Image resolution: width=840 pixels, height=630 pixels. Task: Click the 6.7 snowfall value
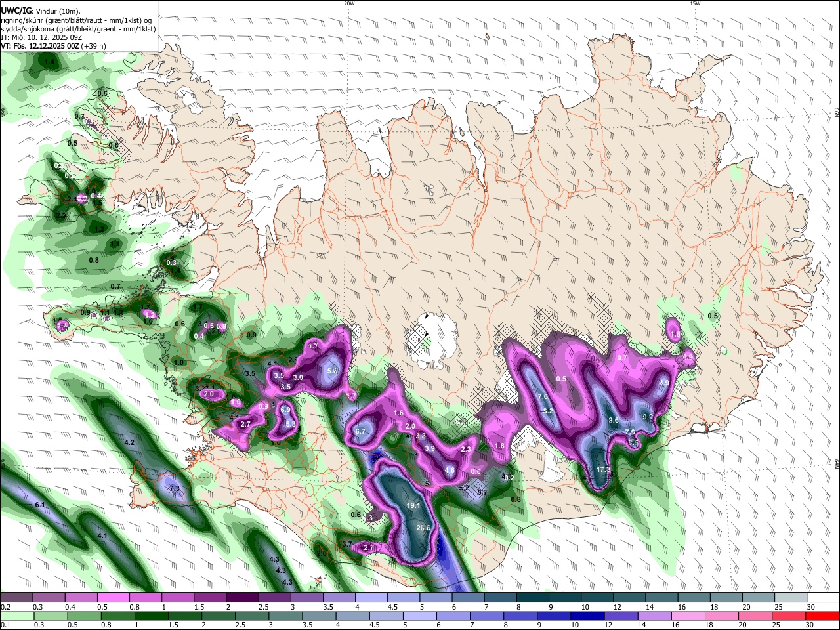pyautogui.click(x=360, y=432)
